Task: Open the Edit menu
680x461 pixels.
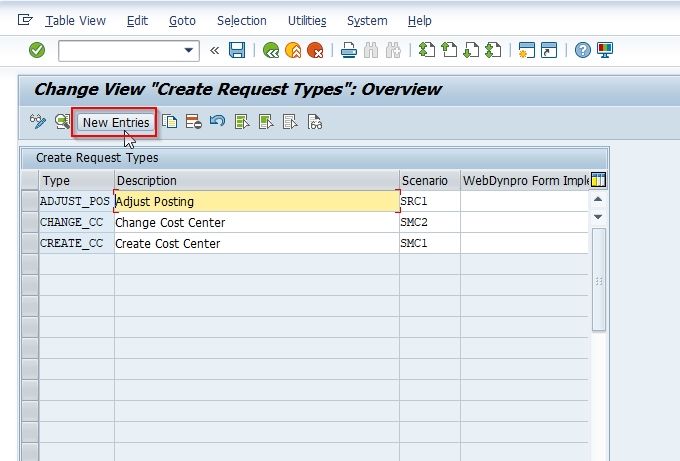Action: (x=137, y=21)
